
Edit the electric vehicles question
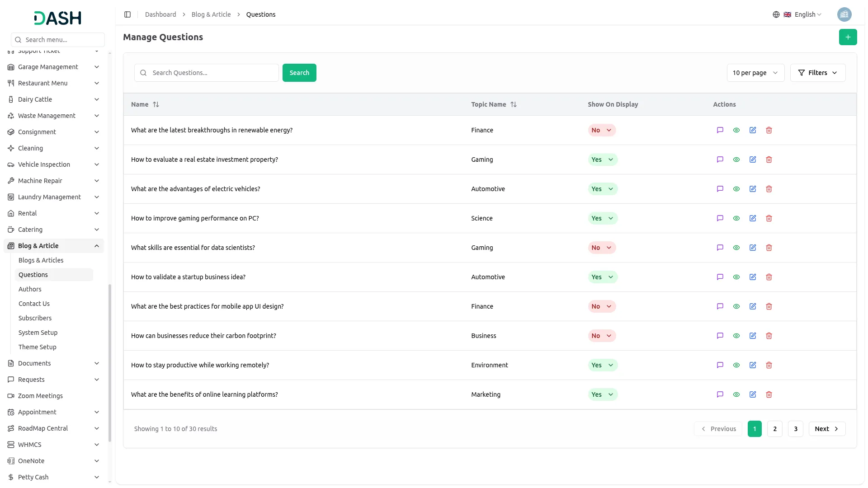(753, 189)
